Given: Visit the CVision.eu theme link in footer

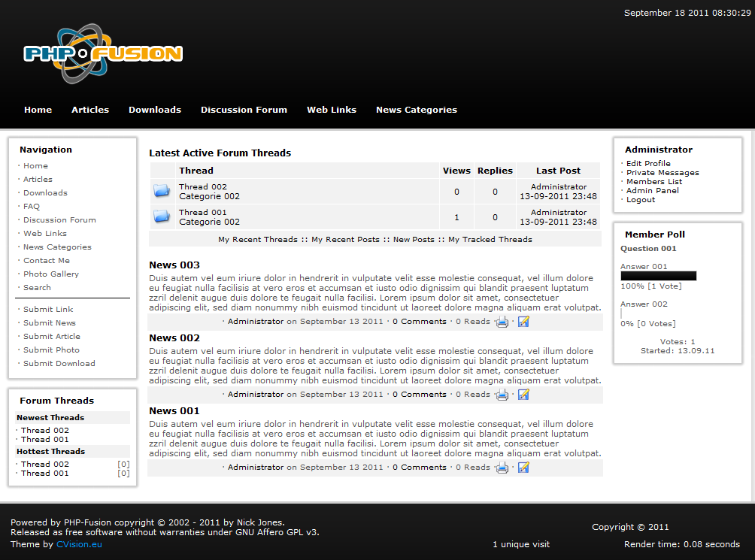Looking at the screenshot, I should [x=79, y=544].
